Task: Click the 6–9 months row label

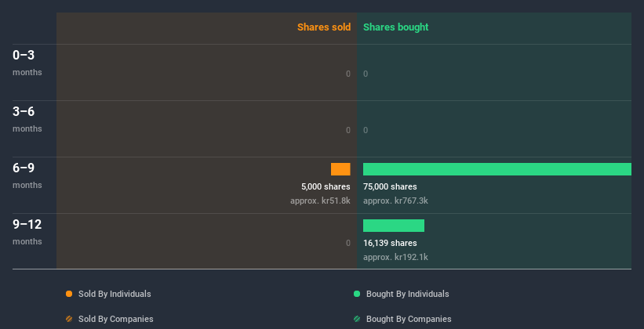Action: (27, 175)
